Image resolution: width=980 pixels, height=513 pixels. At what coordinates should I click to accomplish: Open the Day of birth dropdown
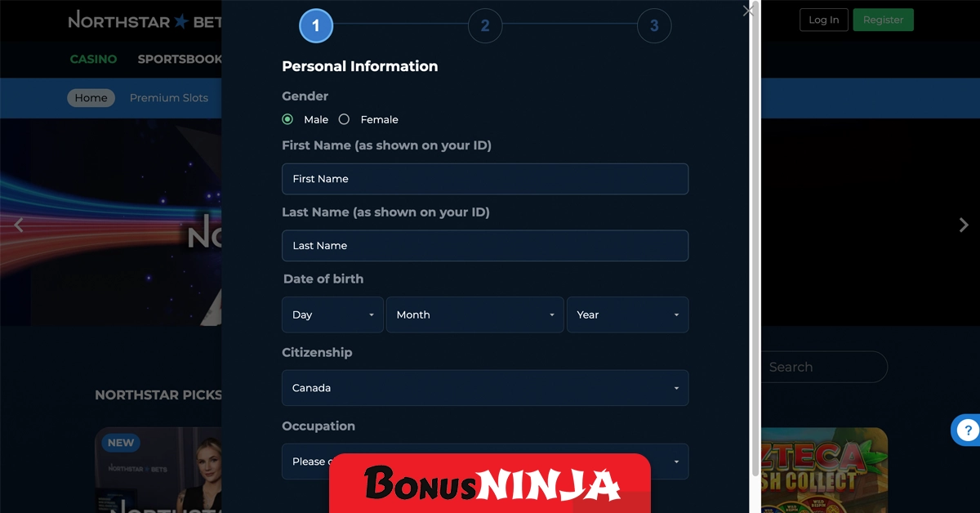point(332,314)
